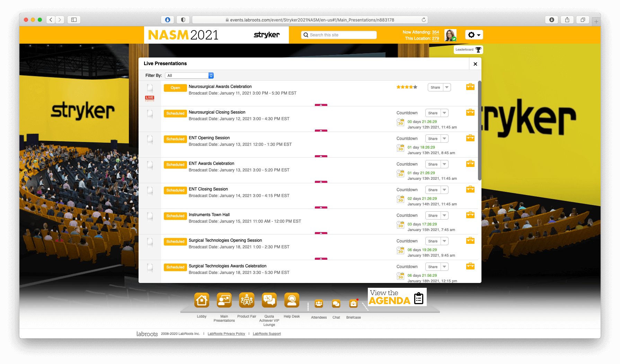Click calendar icon for ENT Awards Celebration
This screenshot has height=364, width=620.
tap(400, 173)
